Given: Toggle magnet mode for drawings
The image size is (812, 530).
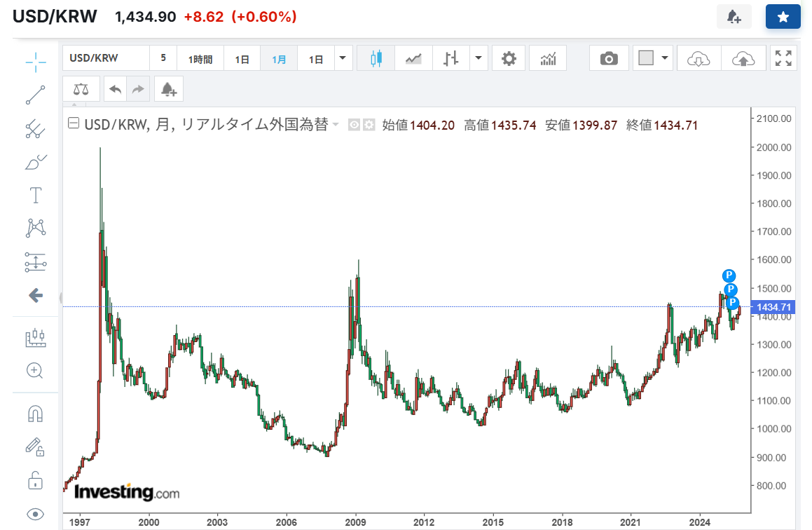Looking at the screenshot, I should click(35, 414).
